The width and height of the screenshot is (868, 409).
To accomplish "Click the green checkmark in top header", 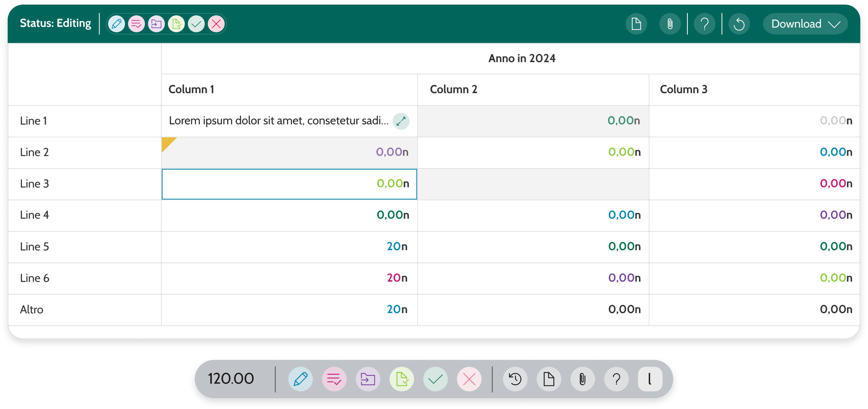I will 196,24.
